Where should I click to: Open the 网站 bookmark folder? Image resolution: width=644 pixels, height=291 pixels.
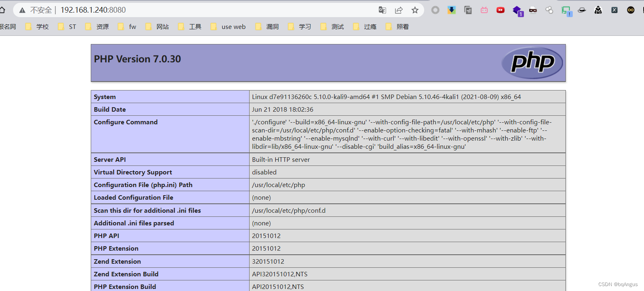point(157,26)
